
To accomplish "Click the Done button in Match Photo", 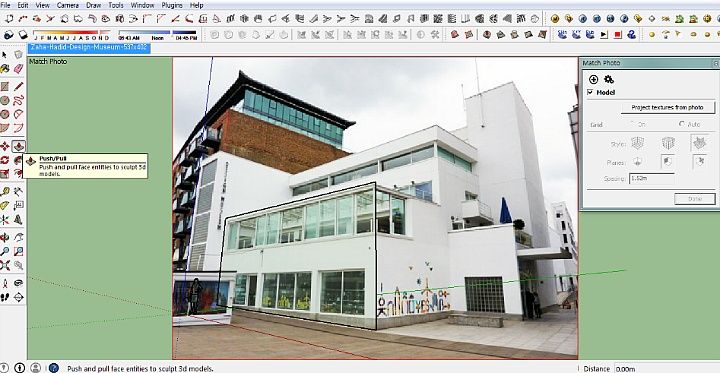I will pos(694,199).
